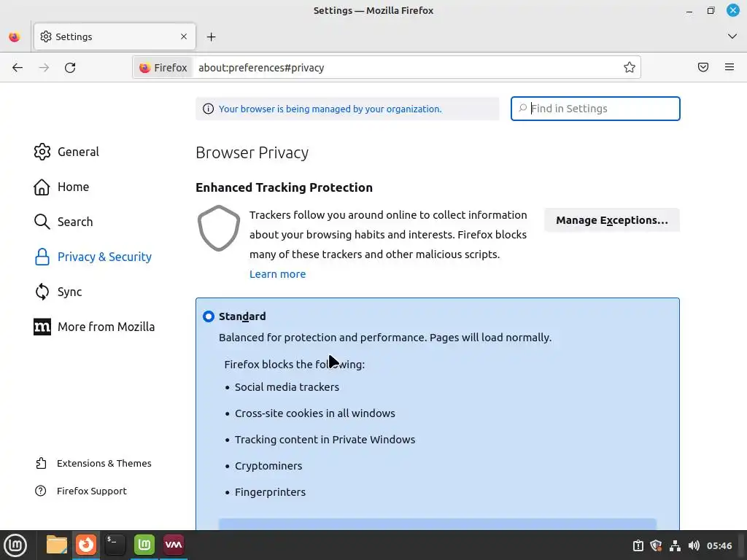Click the Firefox Support question mark icon
This screenshot has height=560, width=747.
[x=41, y=491]
